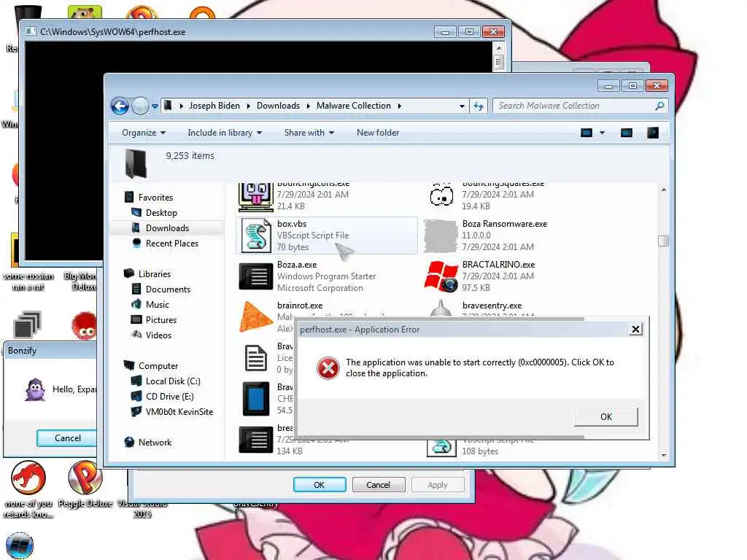747x560 pixels.
Task: Select the brainrot.exe Dorito icon
Action: (256, 316)
